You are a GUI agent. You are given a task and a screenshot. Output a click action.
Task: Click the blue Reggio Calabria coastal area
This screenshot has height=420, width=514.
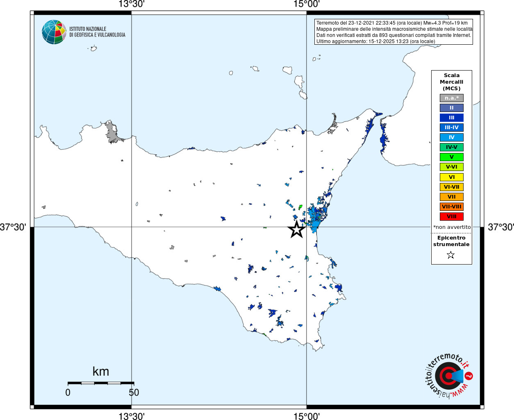point(384,135)
